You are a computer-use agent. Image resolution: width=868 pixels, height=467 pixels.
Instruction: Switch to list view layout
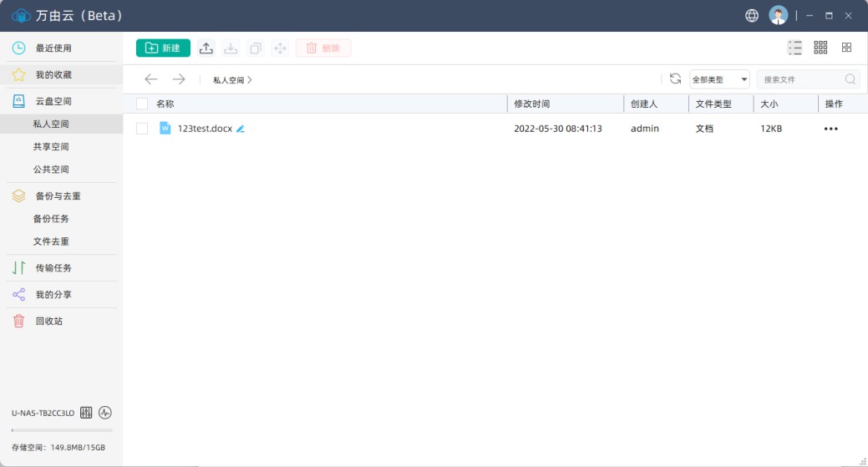click(794, 48)
